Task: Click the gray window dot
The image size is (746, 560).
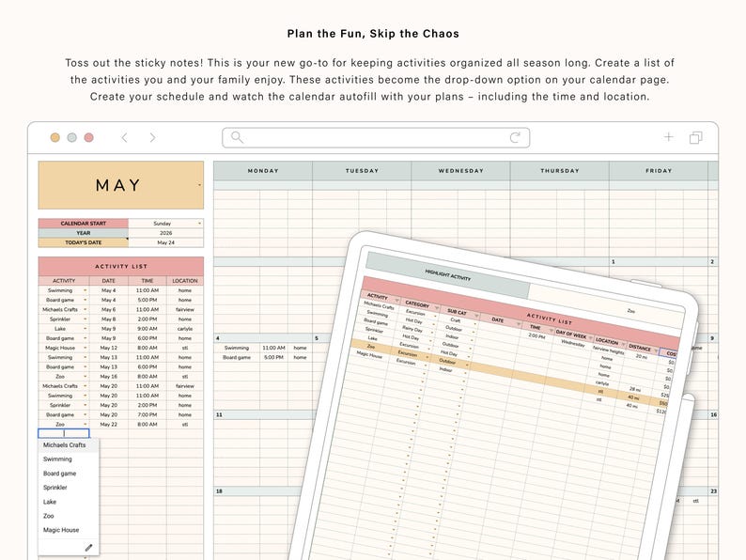Action: pyautogui.click(x=71, y=137)
